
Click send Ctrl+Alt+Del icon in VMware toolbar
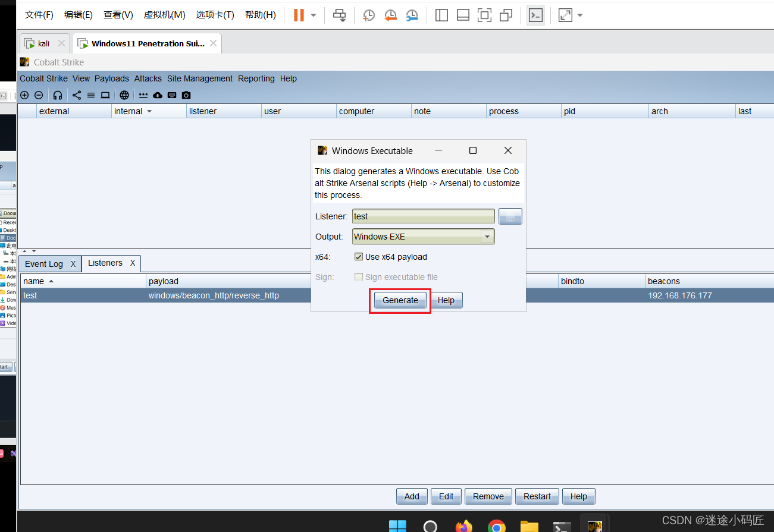339,15
